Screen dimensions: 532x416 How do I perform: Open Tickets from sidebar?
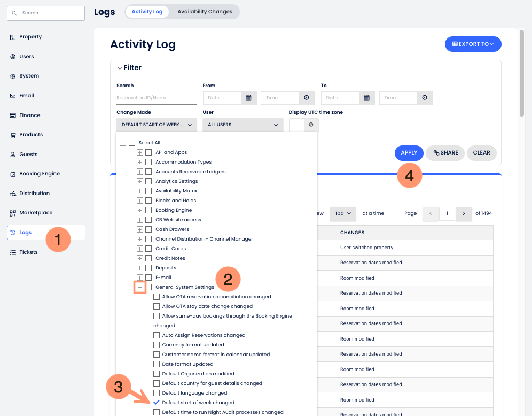tap(28, 252)
